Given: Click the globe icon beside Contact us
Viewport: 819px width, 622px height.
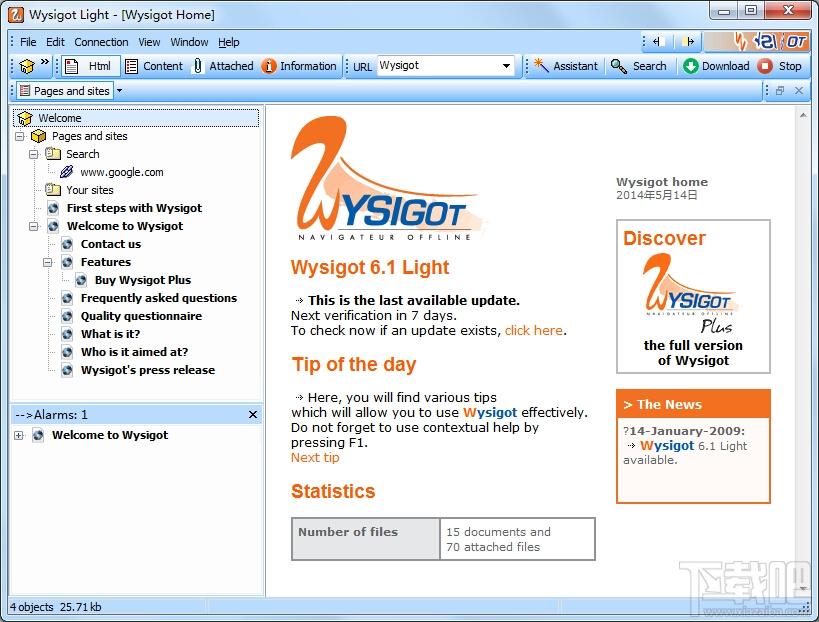Looking at the screenshot, I should coord(67,244).
